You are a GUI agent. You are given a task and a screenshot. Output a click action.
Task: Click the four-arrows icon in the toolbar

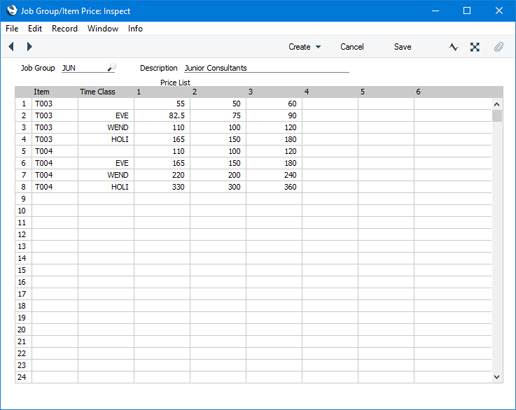(475, 47)
